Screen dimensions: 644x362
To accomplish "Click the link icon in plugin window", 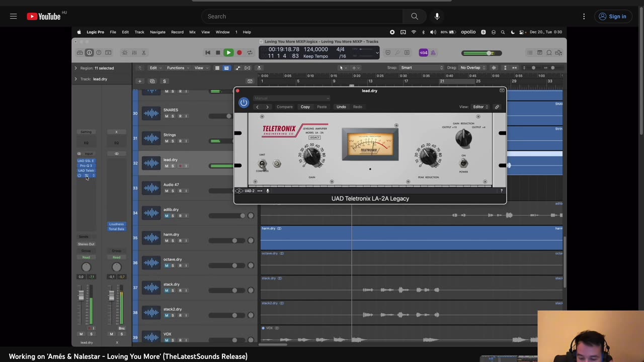I will coord(497,107).
